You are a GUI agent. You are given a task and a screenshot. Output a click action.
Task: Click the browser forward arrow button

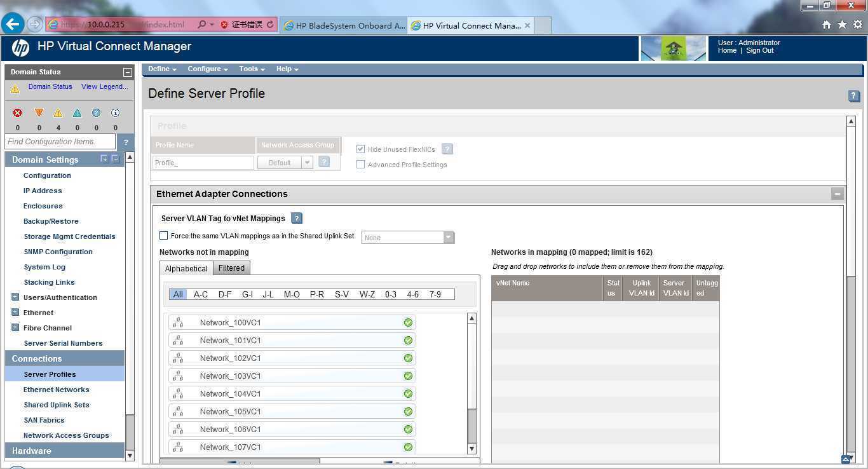tap(34, 24)
